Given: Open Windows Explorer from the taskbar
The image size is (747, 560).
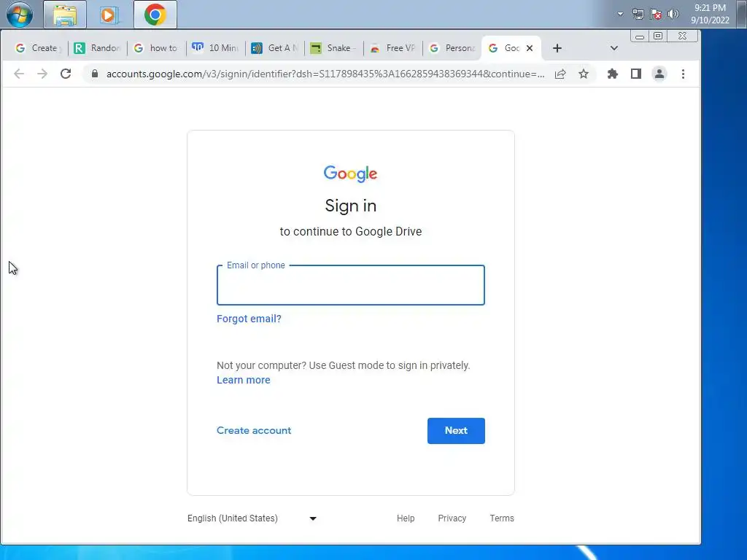Looking at the screenshot, I should tap(65, 15).
